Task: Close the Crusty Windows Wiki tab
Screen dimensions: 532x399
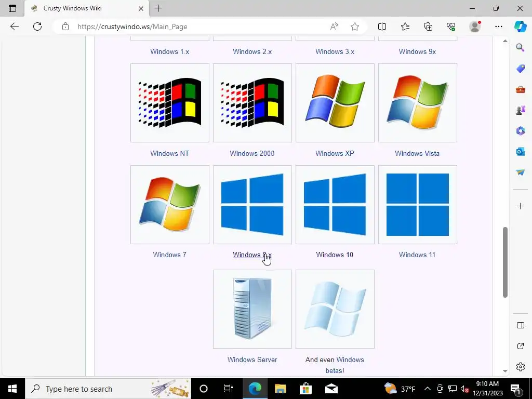Action: click(x=141, y=8)
